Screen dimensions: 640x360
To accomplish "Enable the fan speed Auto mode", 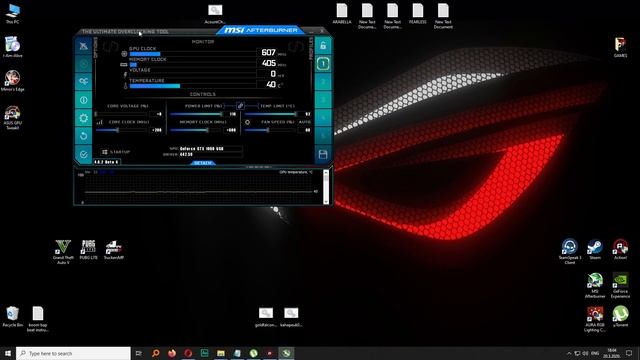I will (x=304, y=122).
